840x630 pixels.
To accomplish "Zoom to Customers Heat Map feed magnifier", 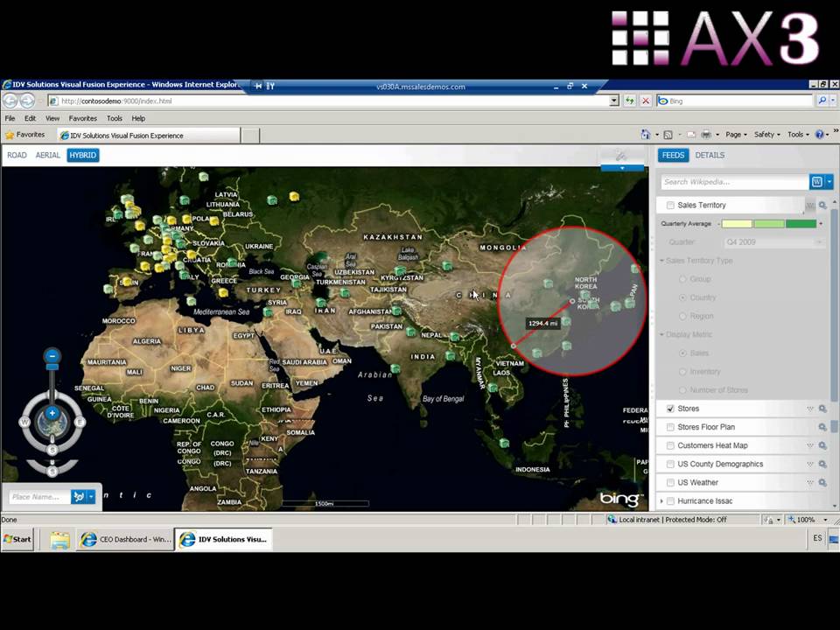I will click(822, 445).
